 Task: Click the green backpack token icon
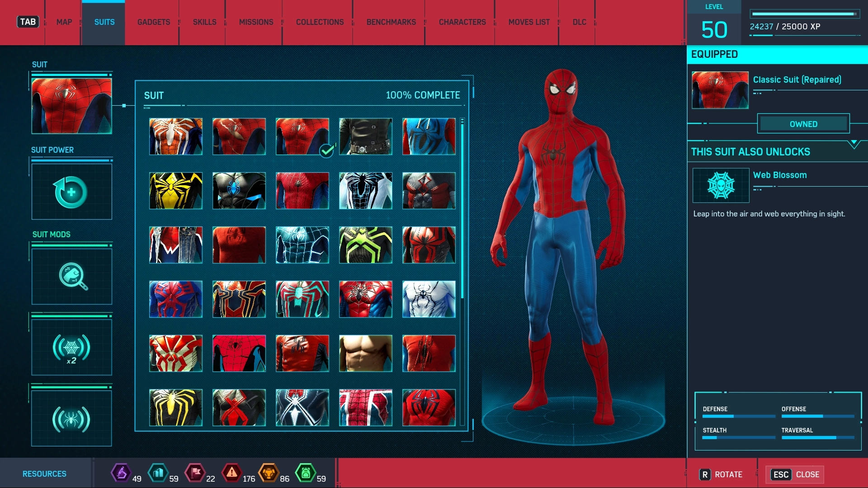(306, 473)
